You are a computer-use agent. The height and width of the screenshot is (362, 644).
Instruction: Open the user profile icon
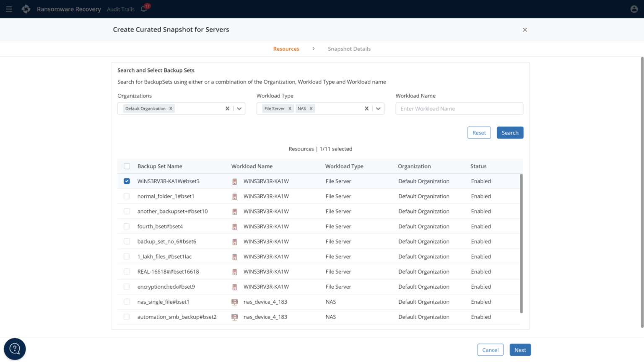click(x=634, y=9)
